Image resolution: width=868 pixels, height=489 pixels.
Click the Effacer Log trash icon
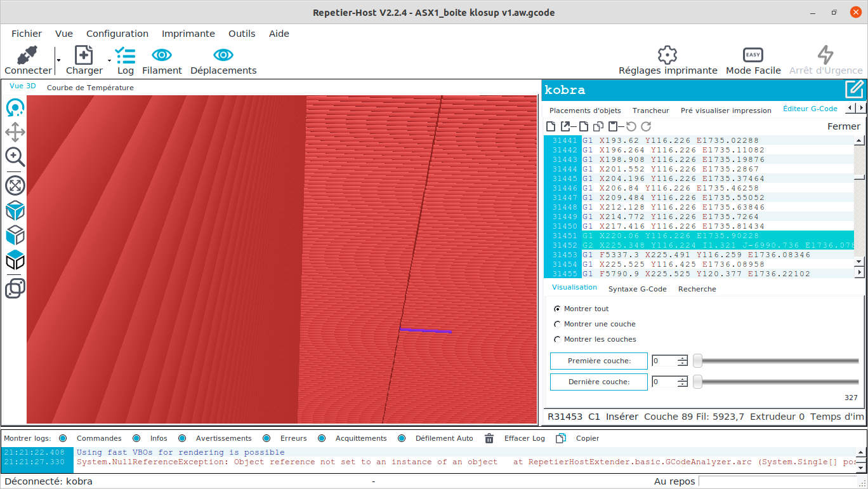pos(489,438)
